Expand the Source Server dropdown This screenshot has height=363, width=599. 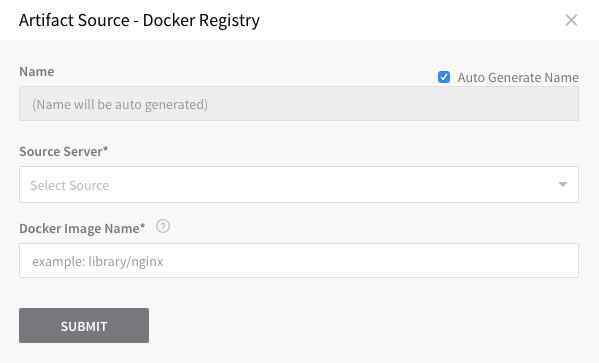click(299, 185)
